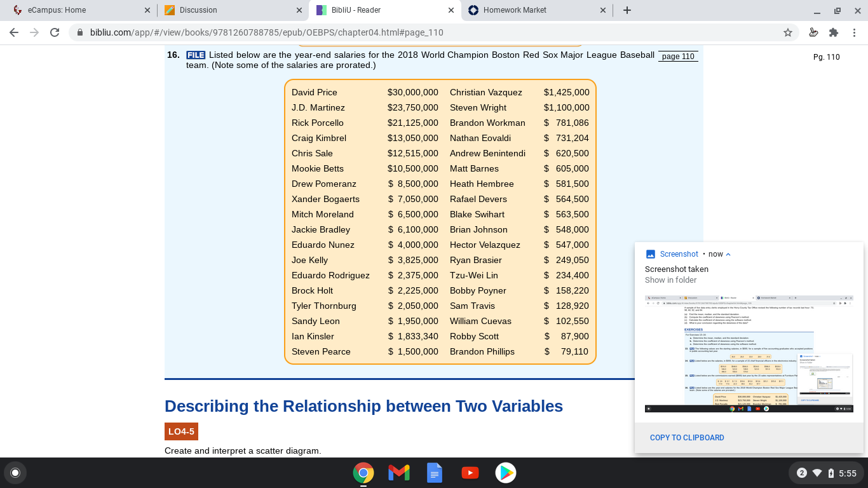Switch to the eCampus: Home tab

click(81, 10)
